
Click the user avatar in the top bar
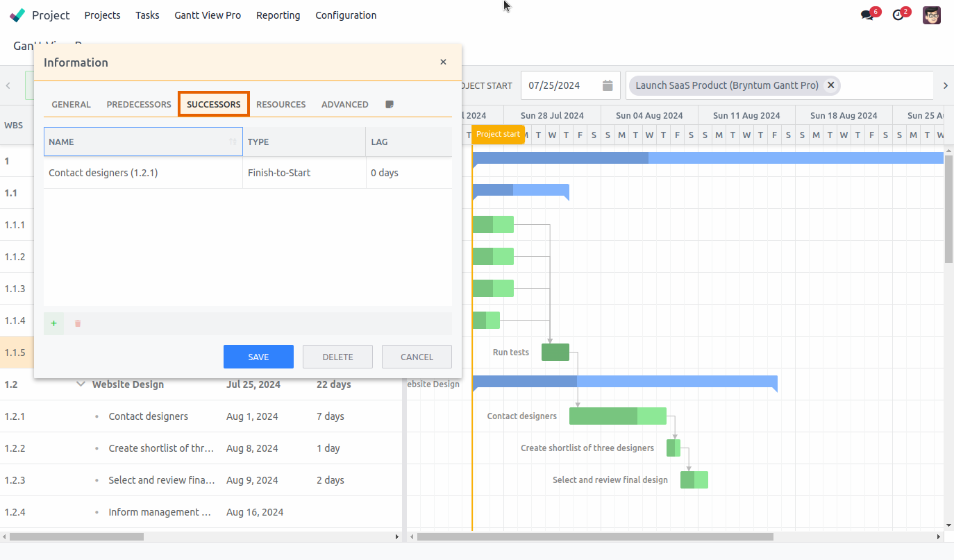931,14
